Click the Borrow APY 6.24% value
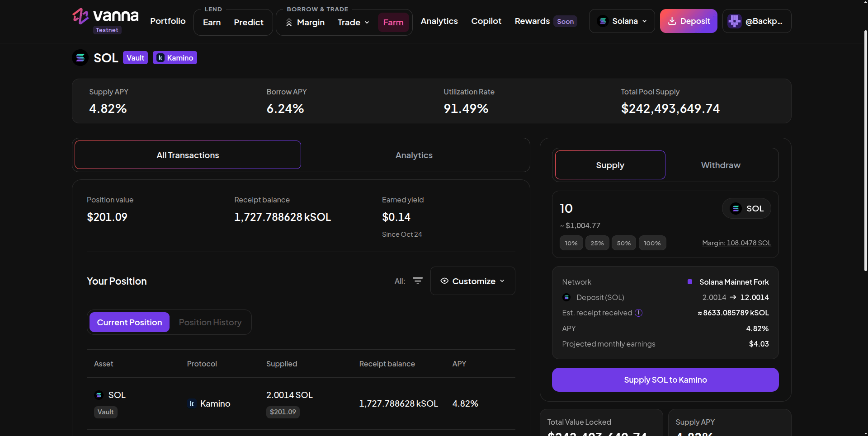Viewport: 868px width, 436px height. pyautogui.click(x=285, y=108)
